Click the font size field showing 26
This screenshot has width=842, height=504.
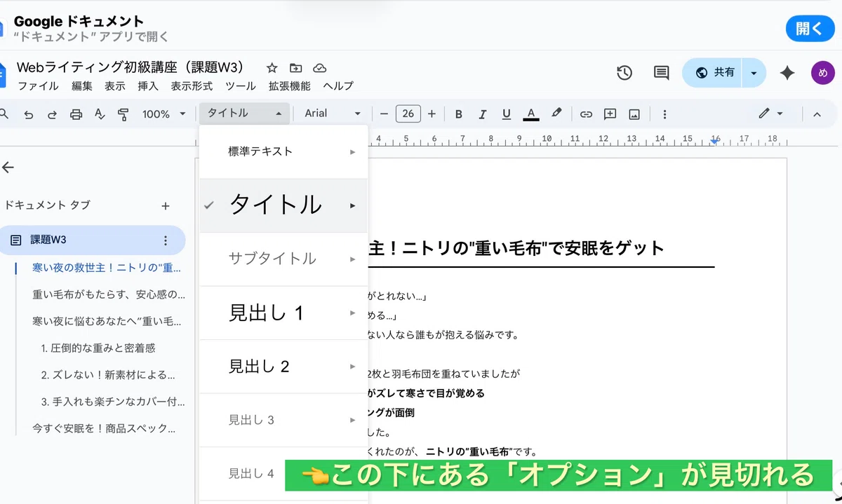click(x=408, y=114)
